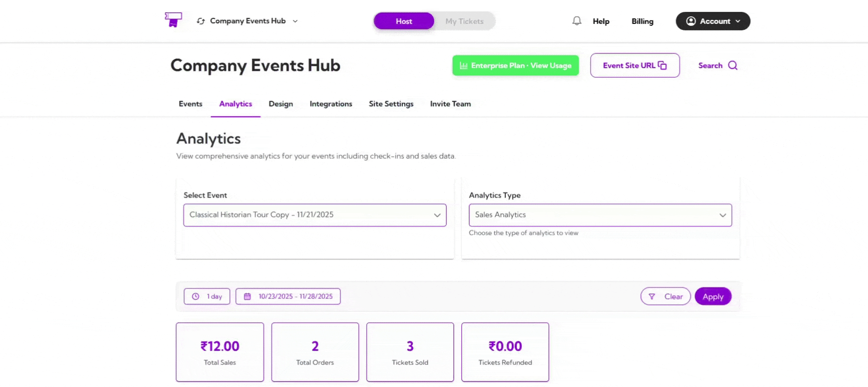Viewport: 868px width, 387px height.
Task: Switch to Host mode
Action: [x=404, y=21]
